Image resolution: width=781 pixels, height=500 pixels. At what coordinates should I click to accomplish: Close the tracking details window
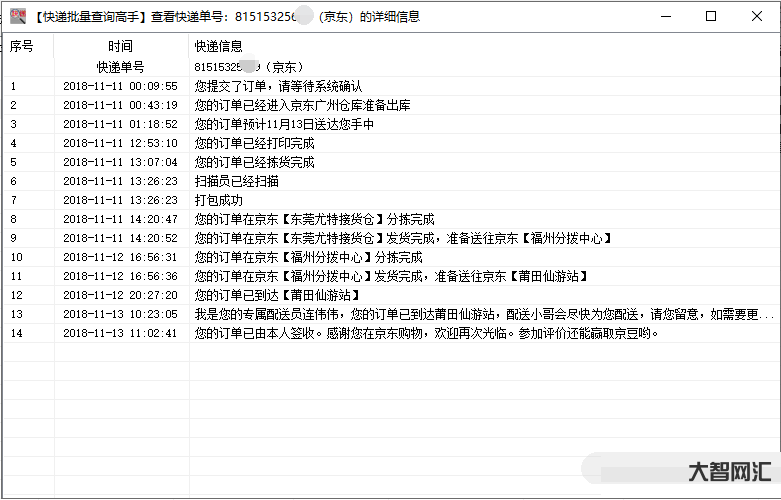click(x=757, y=16)
